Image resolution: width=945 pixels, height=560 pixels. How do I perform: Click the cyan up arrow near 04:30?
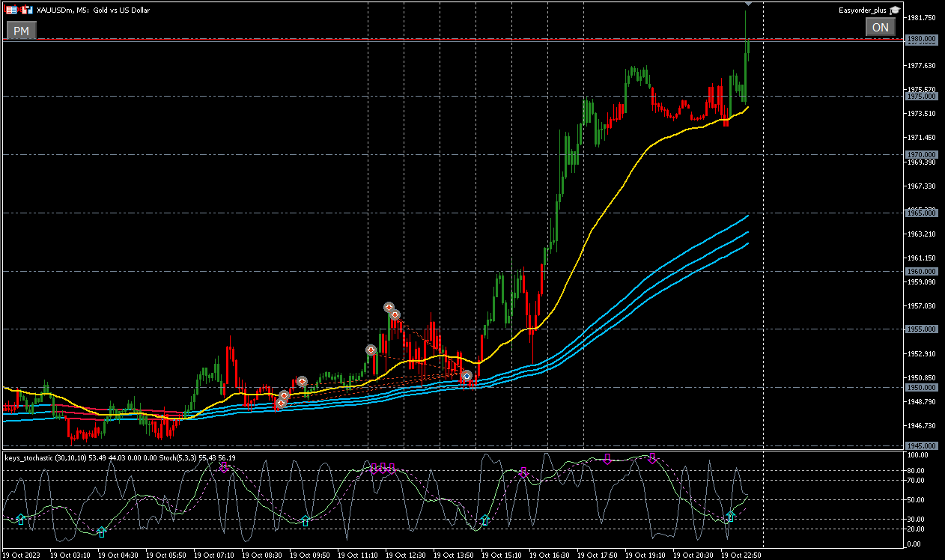pos(102,532)
